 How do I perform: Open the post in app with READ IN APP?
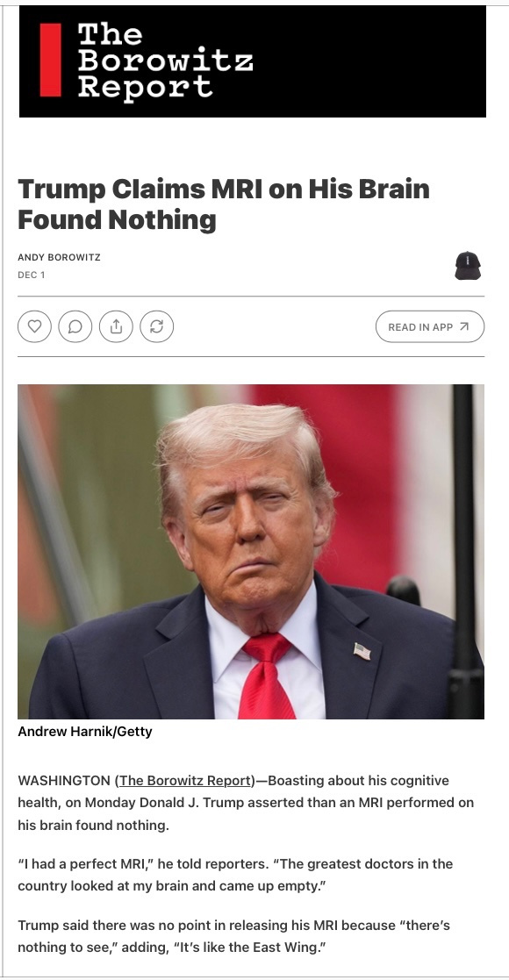pyautogui.click(x=430, y=326)
